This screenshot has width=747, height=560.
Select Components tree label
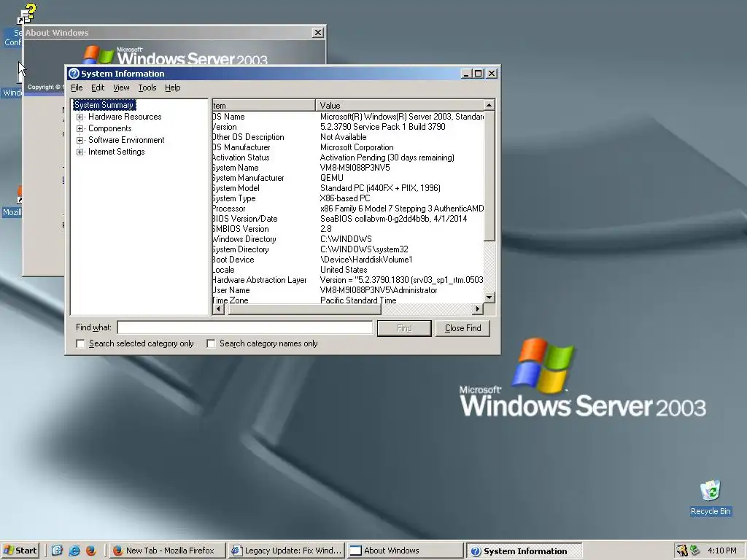pyautogui.click(x=109, y=128)
